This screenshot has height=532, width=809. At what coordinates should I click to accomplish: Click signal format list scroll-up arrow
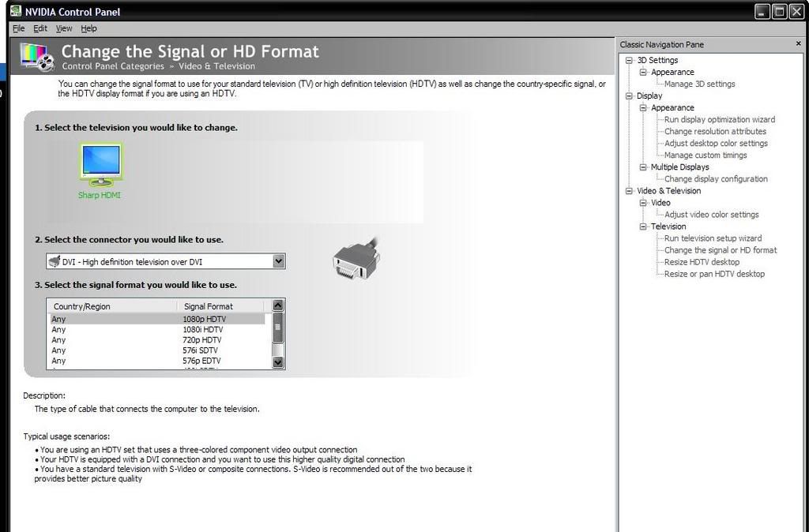pos(277,305)
